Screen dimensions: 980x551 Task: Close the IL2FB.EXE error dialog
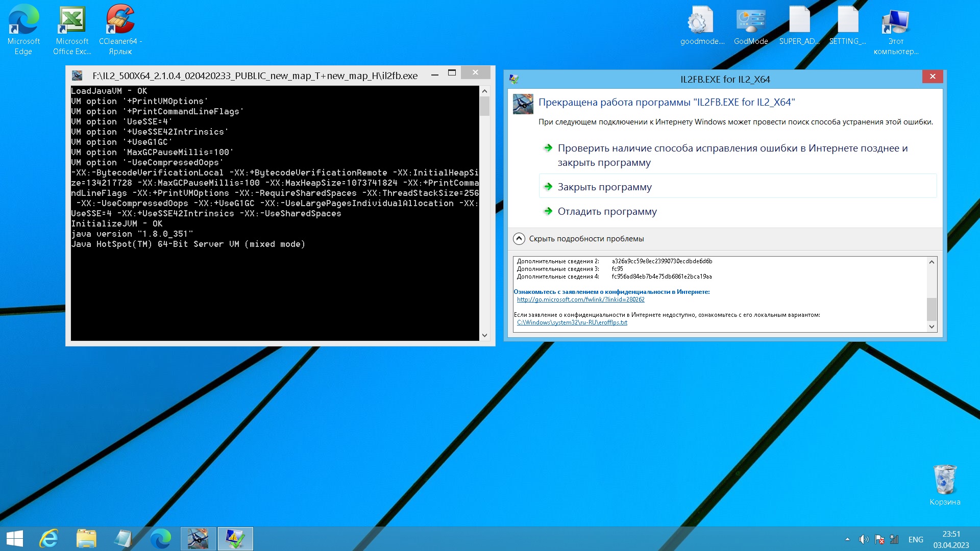point(933,76)
